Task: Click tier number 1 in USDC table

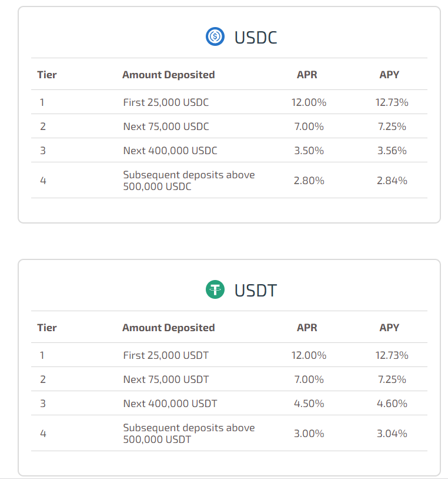Action: (42, 102)
